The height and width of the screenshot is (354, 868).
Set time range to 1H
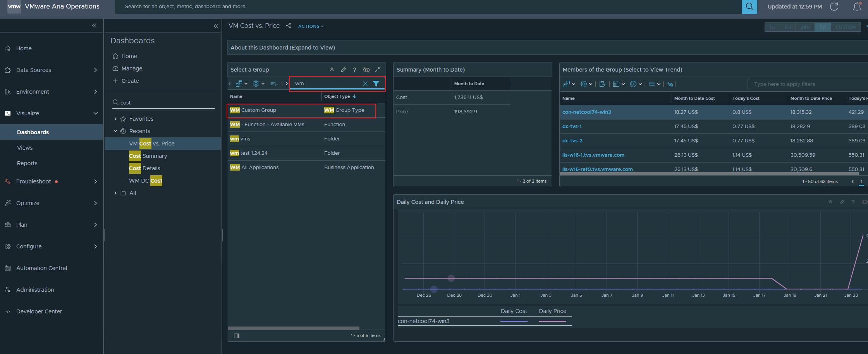coord(772,27)
